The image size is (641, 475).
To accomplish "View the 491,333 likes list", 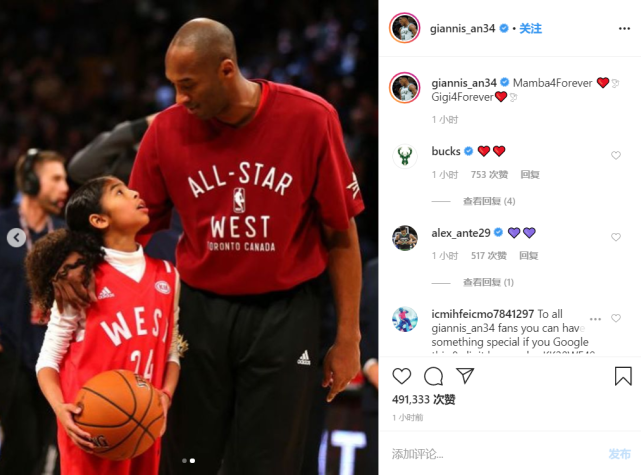I will click(x=424, y=399).
